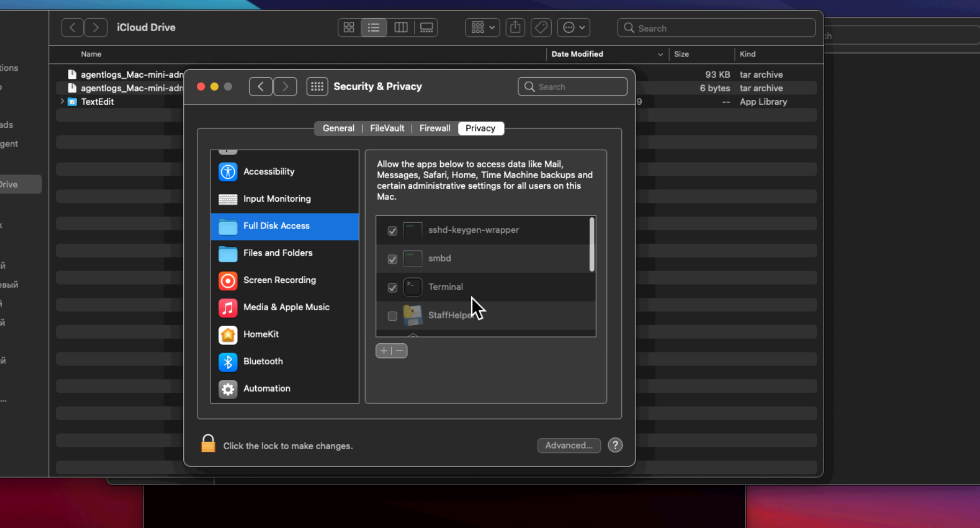This screenshot has height=528, width=980.
Task: Click the Security & Privacy search field
Action: tap(573, 86)
